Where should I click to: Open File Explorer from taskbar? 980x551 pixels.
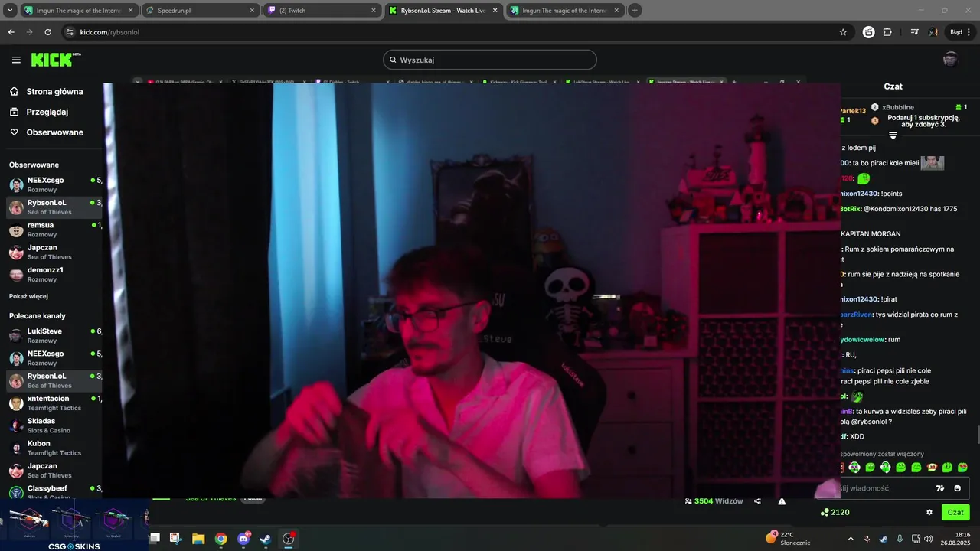(198, 539)
